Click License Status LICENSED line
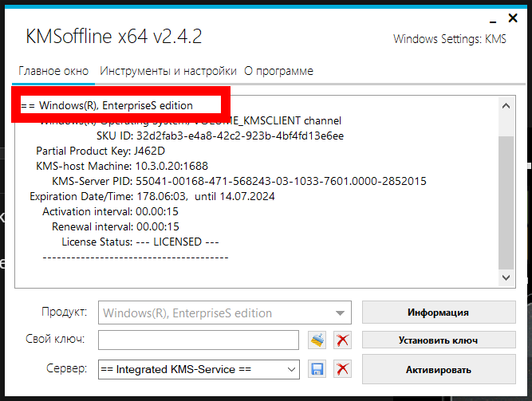532x401 pixels. coord(140,242)
